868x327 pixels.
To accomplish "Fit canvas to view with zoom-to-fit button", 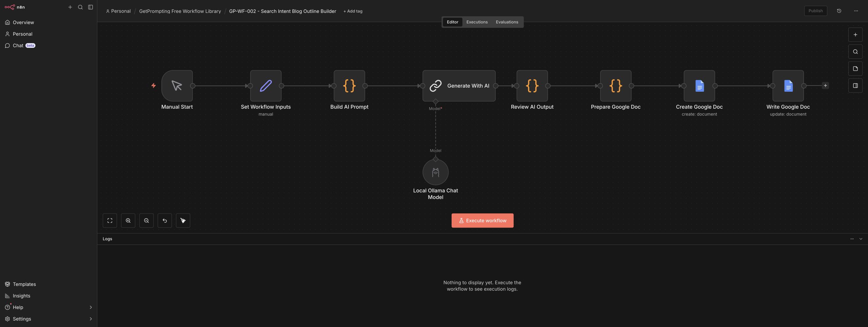I will tap(110, 221).
